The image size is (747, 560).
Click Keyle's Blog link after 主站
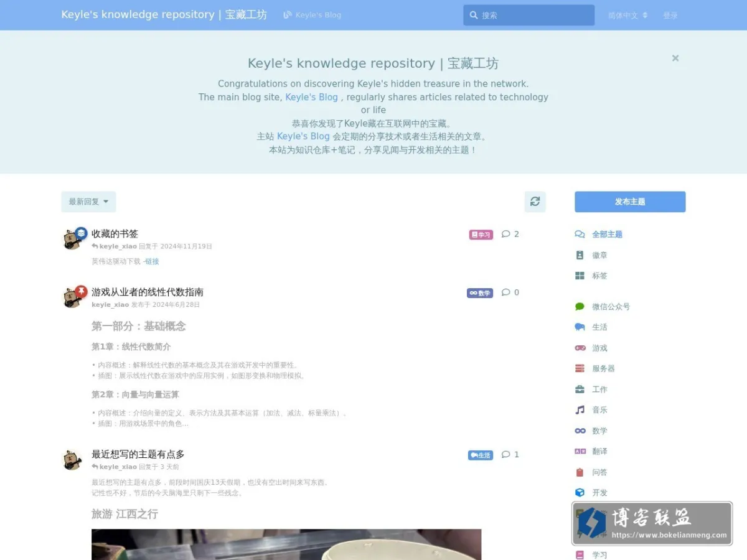tap(303, 136)
